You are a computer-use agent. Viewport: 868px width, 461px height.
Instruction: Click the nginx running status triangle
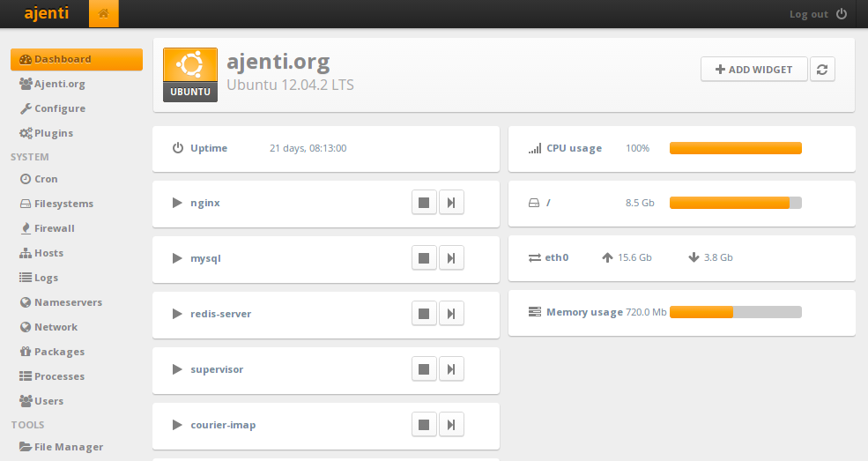click(x=177, y=203)
